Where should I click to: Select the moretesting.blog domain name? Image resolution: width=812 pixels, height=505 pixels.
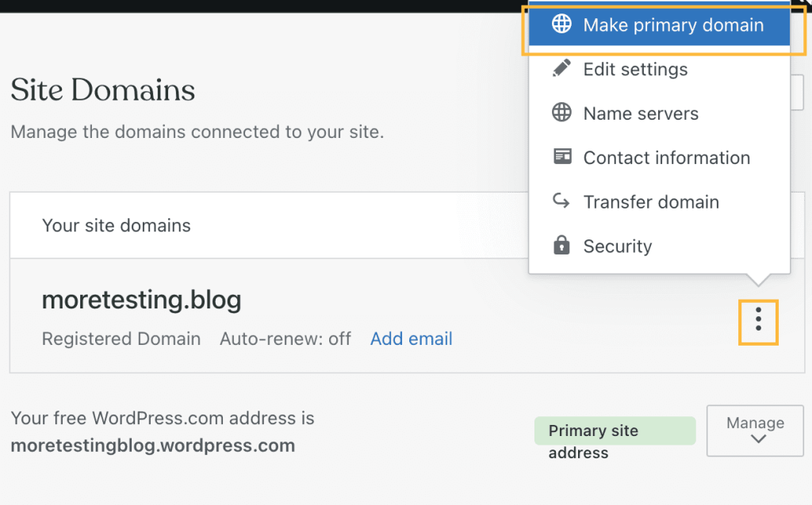141,300
